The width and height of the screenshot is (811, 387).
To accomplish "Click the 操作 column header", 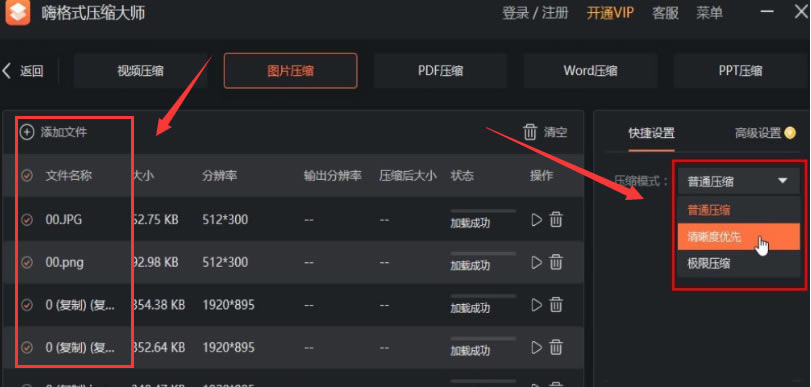I will (x=542, y=176).
